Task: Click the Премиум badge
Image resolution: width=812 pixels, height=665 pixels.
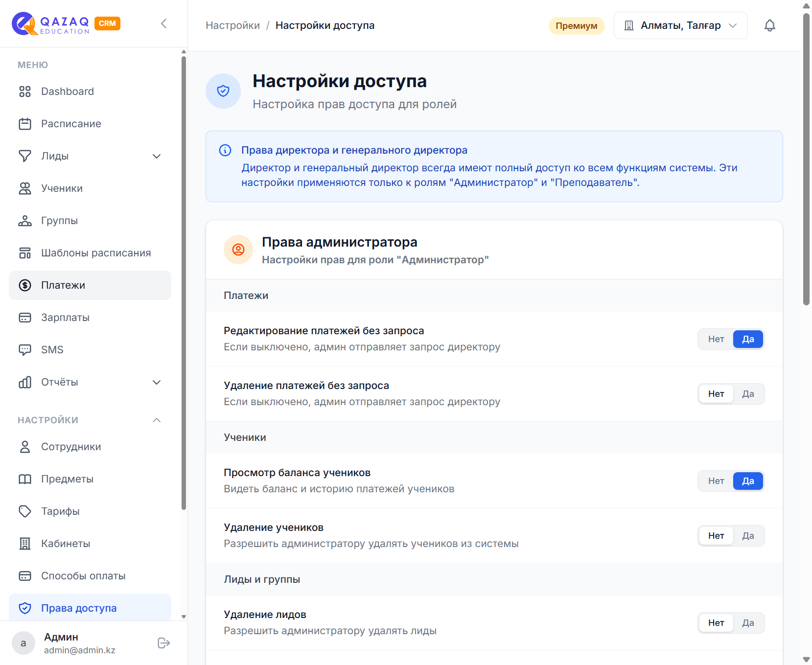Action: tap(577, 25)
